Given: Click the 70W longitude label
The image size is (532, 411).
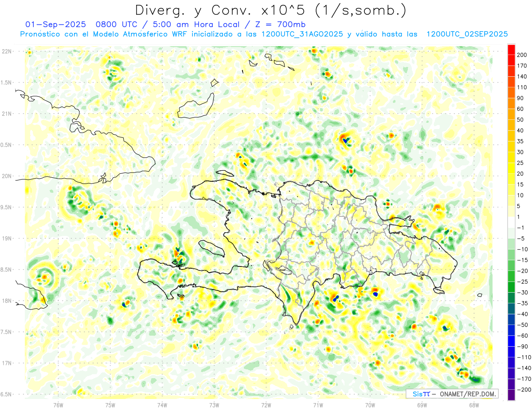Looking at the screenshot, I should (370, 405).
